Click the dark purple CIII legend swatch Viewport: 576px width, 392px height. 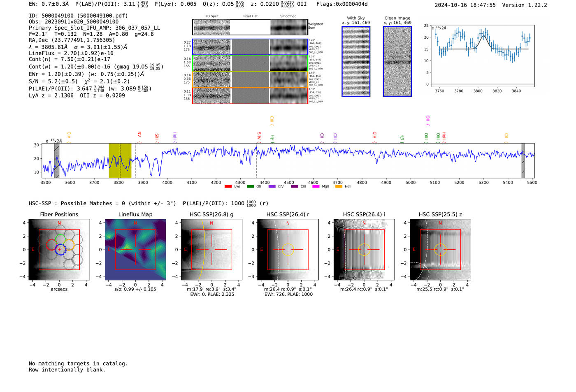tap(295, 186)
